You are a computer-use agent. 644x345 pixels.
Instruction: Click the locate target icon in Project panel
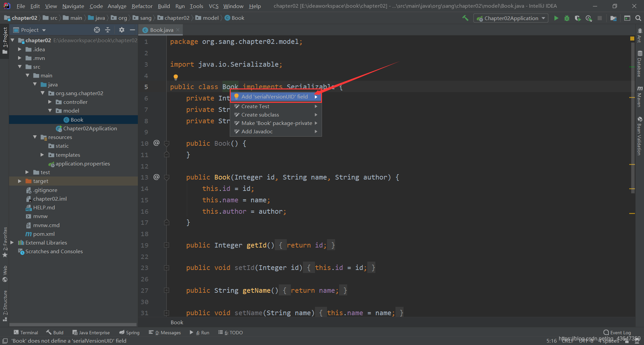(97, 30)
